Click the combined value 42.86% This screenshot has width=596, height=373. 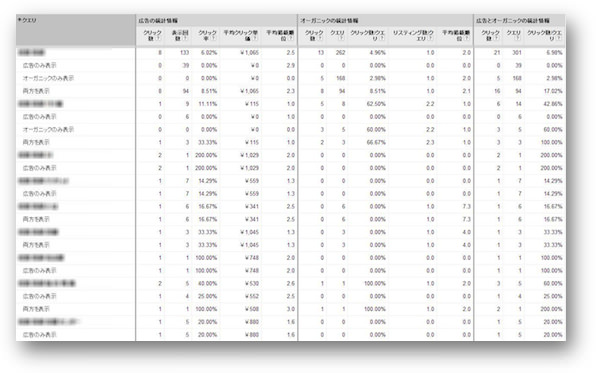553,104
